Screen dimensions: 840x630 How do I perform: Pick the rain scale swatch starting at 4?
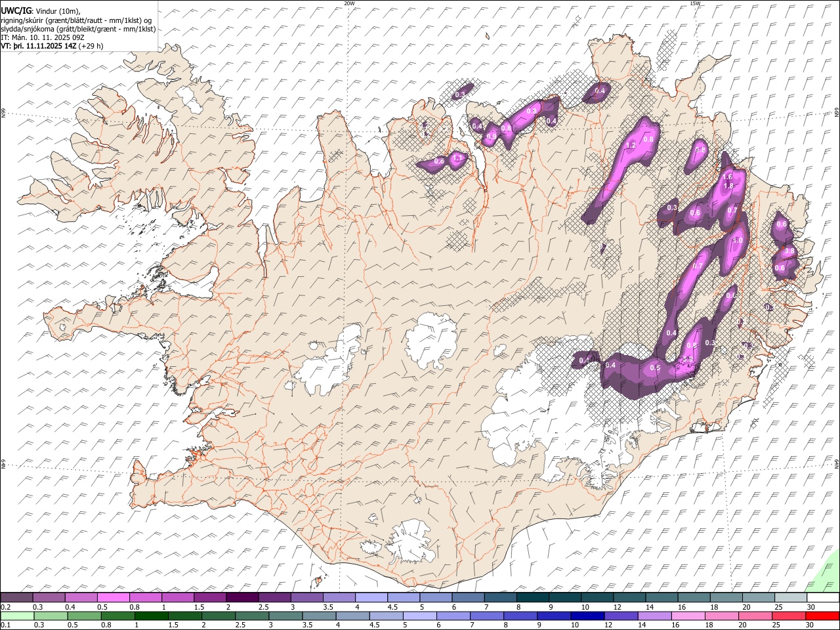pos(352,616)
